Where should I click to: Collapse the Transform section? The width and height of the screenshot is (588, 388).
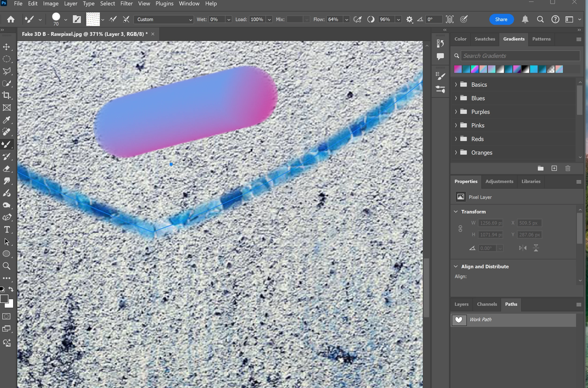click(x=456, y=212)
